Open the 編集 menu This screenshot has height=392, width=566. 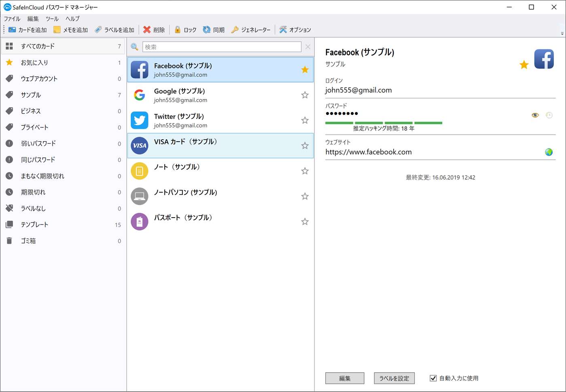pos(33,19)
